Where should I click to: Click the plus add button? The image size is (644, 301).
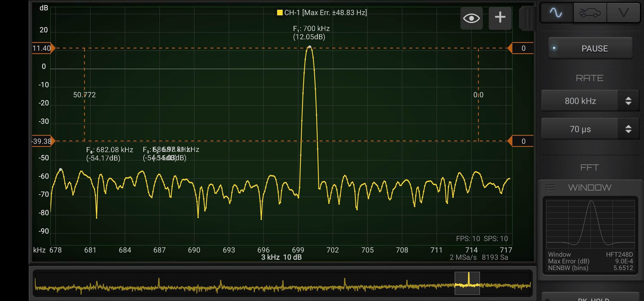tap(500, 18)
